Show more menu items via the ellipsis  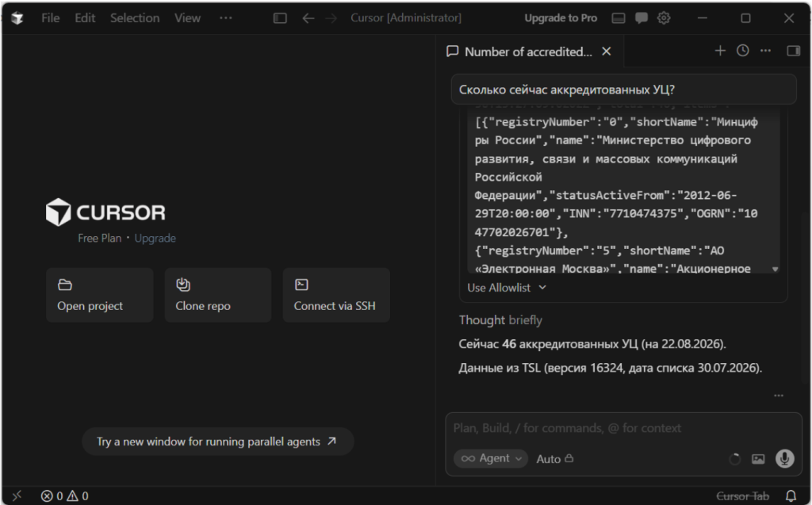click(226, 17)
